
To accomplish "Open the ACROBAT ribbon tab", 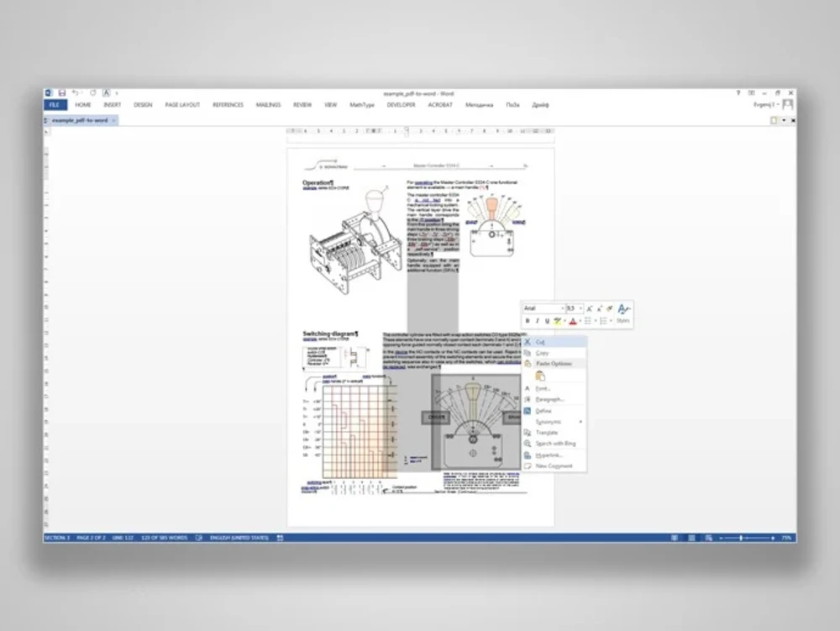I will pyautogui.click(x=440, y=105).
